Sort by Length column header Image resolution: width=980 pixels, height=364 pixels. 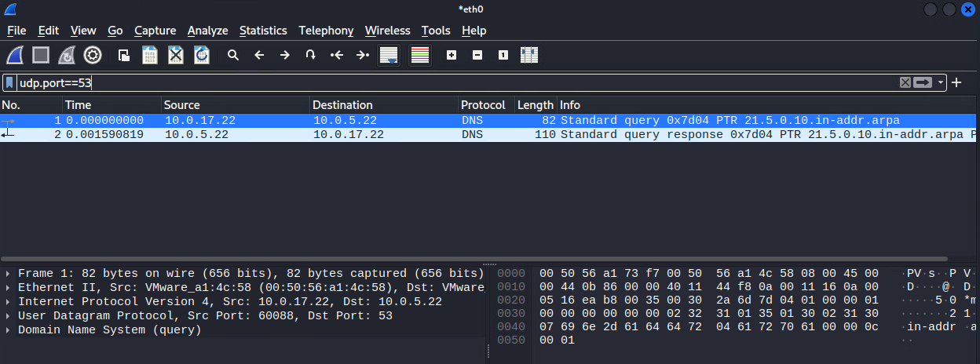[x=536, y=105]
